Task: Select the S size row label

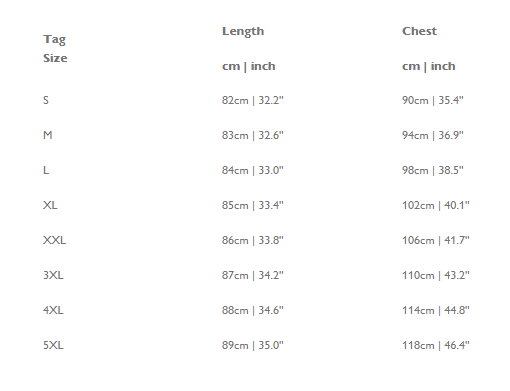Action: click(x=46, y=100)
